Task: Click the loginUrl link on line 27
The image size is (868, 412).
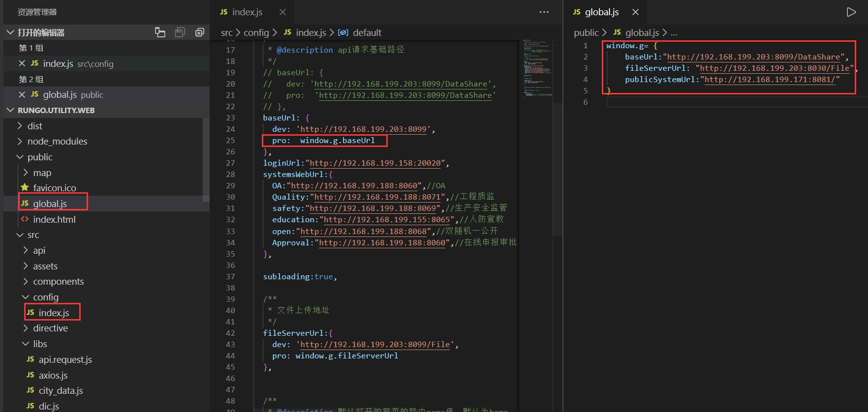Action: [x=375, y=163]
